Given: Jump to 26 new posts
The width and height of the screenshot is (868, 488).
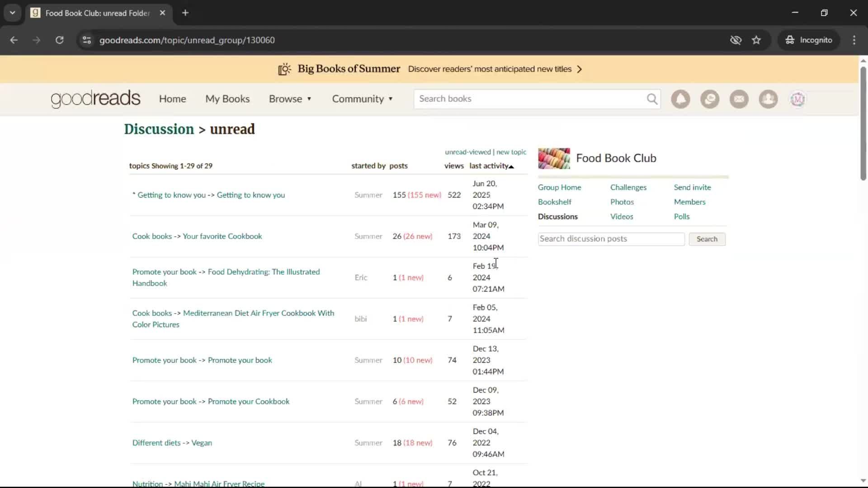Looking at the screenshot, I should click(x=418, y=236).
